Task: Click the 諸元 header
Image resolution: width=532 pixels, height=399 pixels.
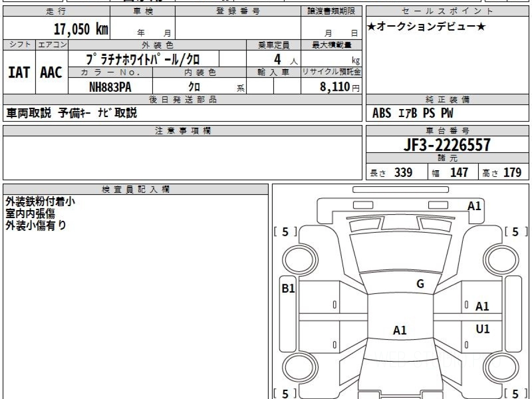Action: point(447,158)
